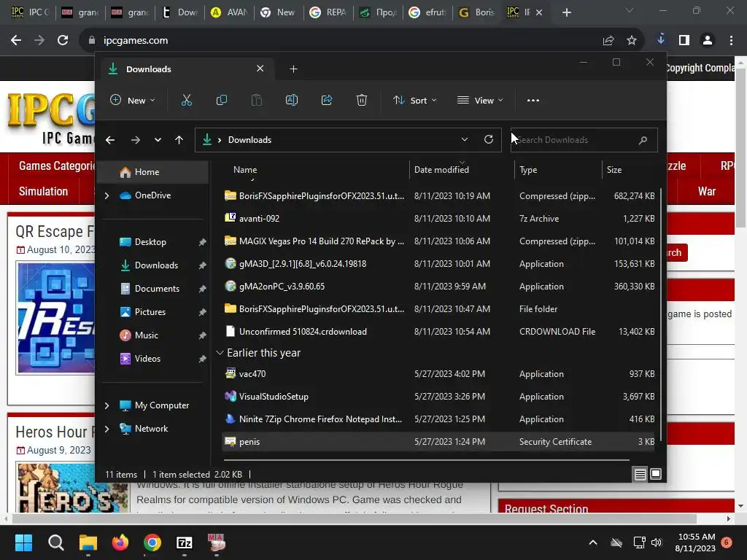The image size is (747, 560).
Task: Click the search magnifier in Search Downloads box
Action: pos(643,140)
